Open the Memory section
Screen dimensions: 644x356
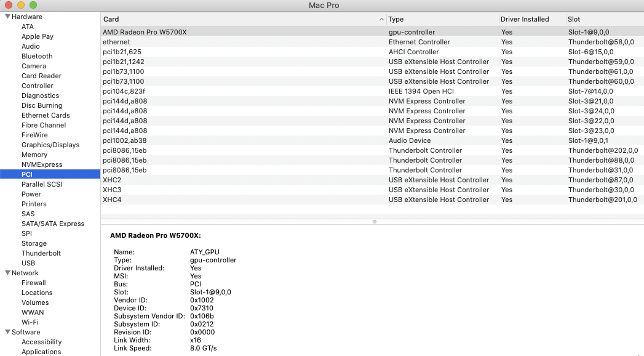click(34, 155)
